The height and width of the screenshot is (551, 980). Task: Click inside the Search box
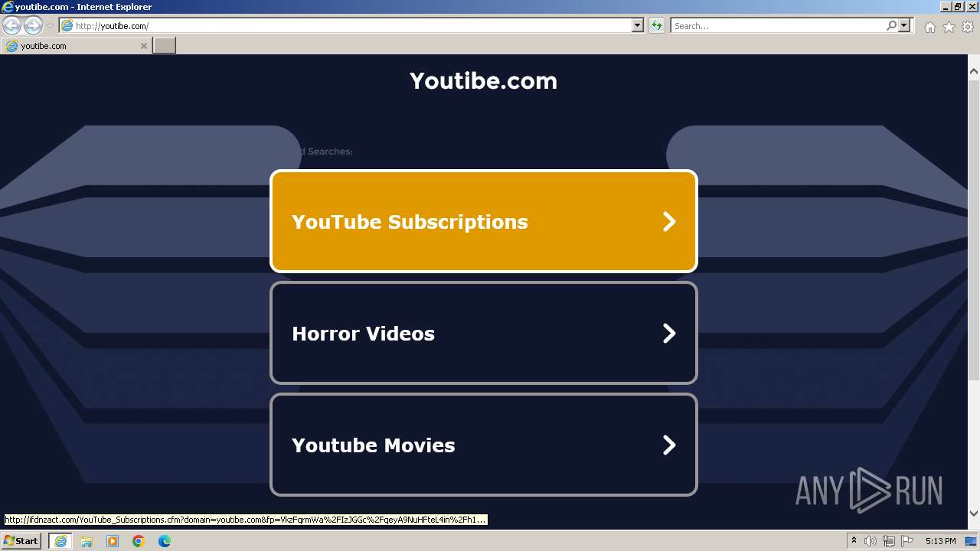pos(777,26)
